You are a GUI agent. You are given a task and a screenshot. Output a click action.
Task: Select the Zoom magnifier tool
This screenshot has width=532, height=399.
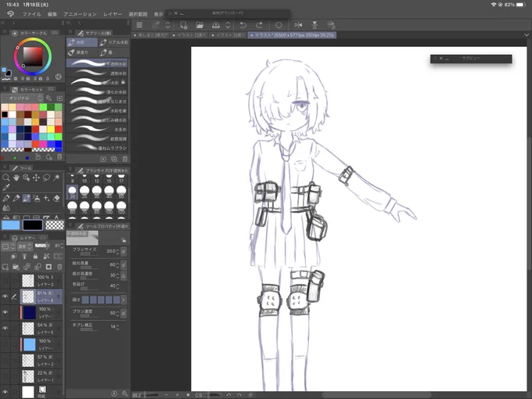[5, 178]
